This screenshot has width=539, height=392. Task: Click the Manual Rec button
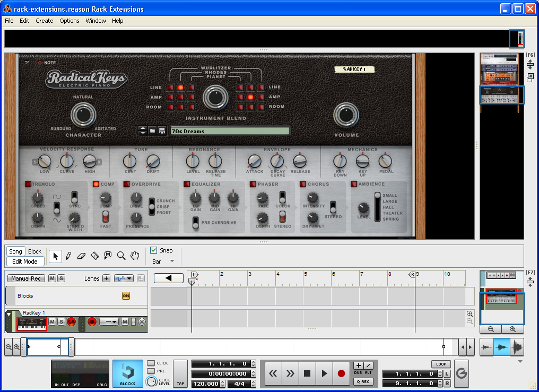pos(26,278)
